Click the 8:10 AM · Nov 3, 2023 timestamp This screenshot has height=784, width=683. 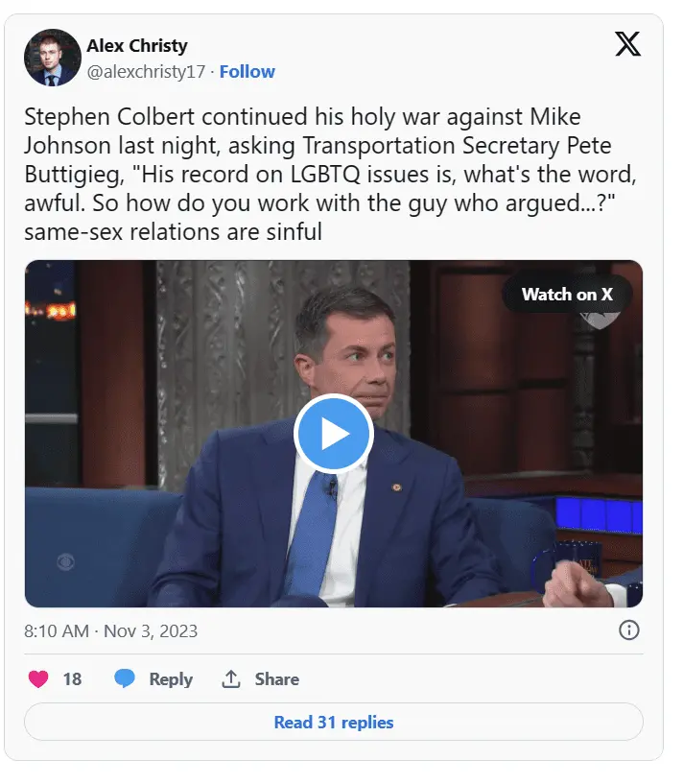coord(111,631)
